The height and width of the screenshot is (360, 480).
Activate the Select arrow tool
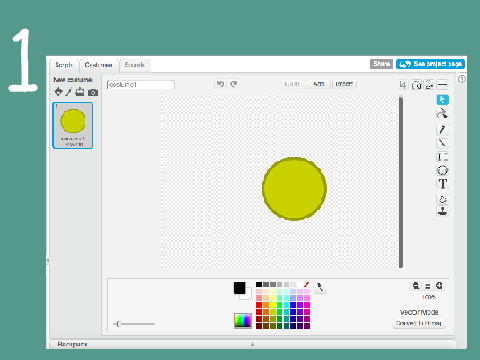[x=443, y=100]
